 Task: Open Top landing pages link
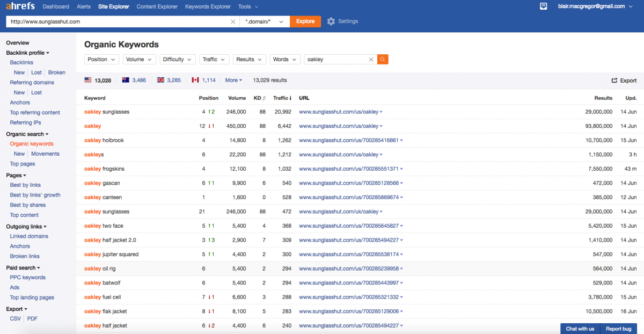32,297
